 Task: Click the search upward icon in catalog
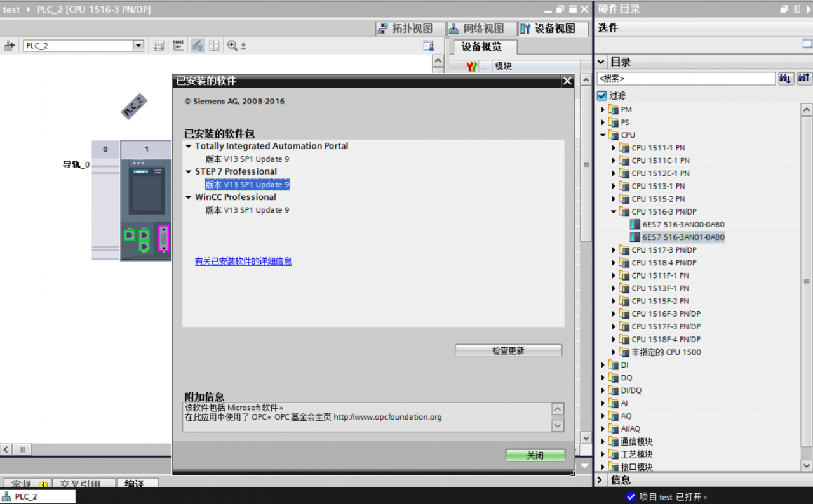pos(805,78)
